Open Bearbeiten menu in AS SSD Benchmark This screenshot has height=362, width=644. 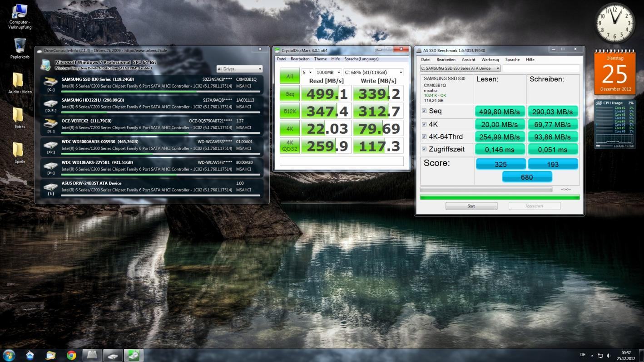tap(446, 59)
